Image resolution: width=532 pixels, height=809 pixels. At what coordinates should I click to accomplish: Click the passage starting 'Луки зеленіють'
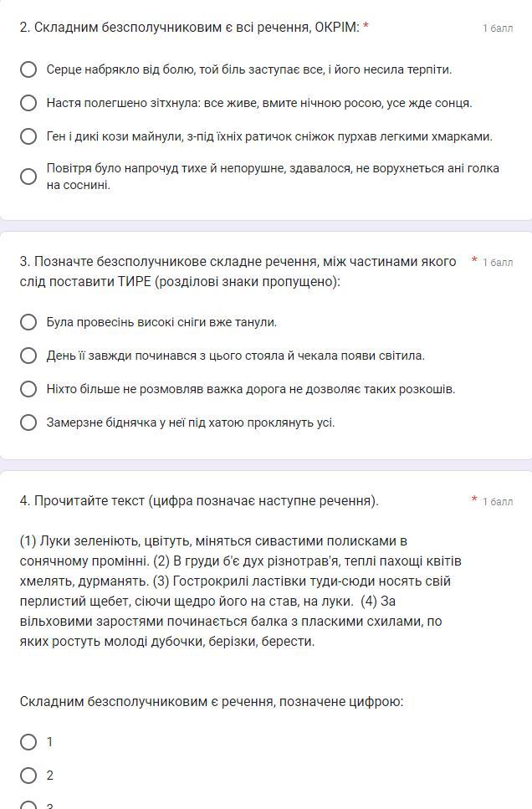(240, 591)
